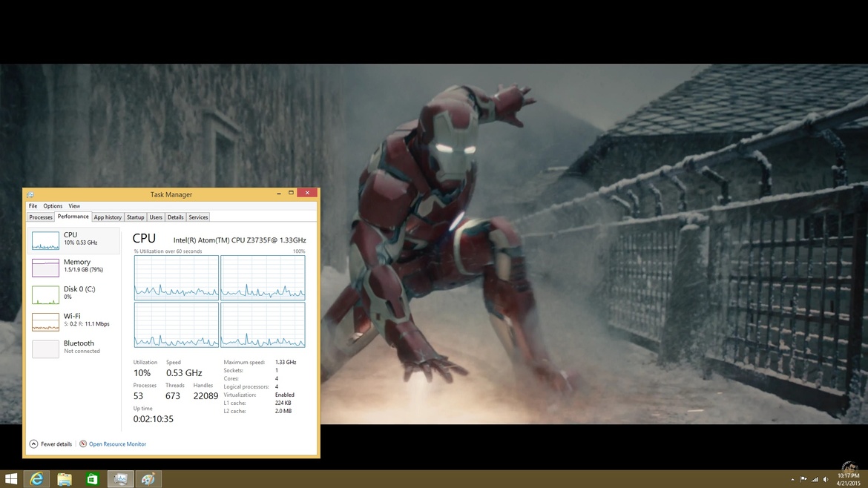The image size is (868, 488).
Task: Switch to the Services tab
Action: pyautogui.click(x=198, y=217)
